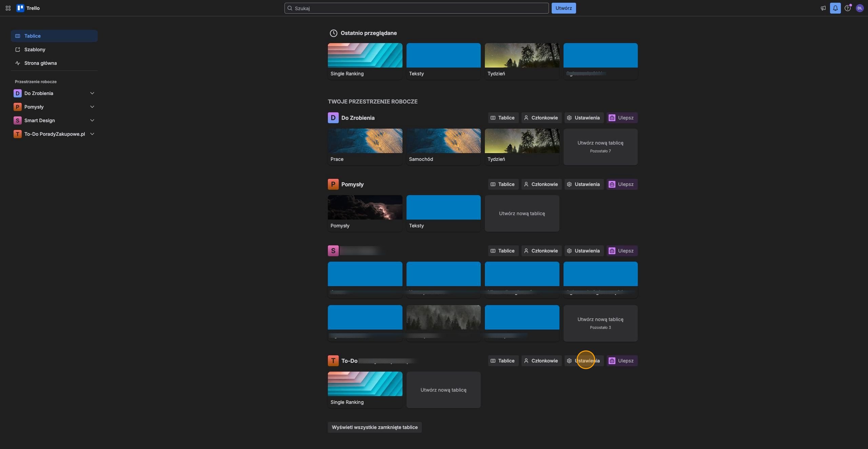Expand Do Zrobienia workspace in the sidebar
Screen dimensions: 868x449
pyautogui.click(x=92, y=93)
